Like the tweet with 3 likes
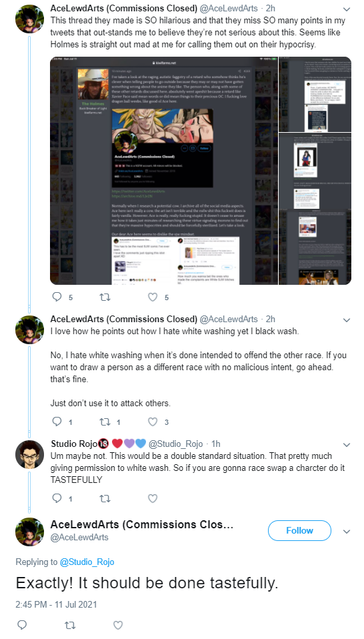This screenshot has width=364, height=639. tap(153, 422)
